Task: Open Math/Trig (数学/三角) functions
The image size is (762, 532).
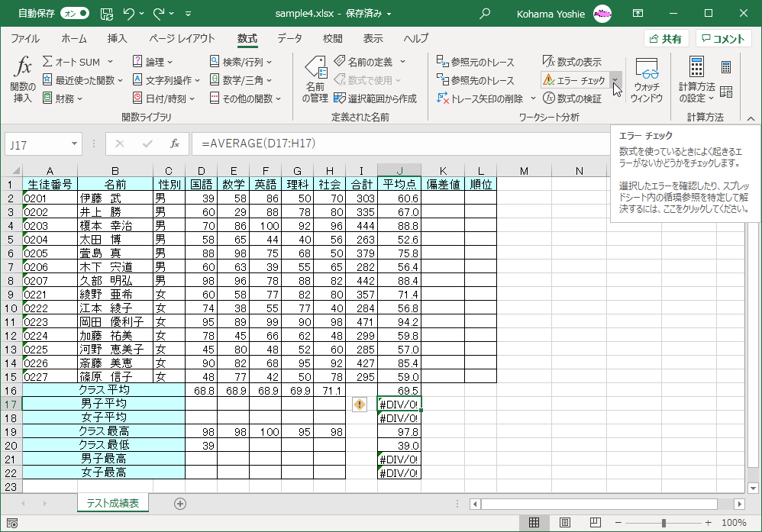Action: click(241, 80)
